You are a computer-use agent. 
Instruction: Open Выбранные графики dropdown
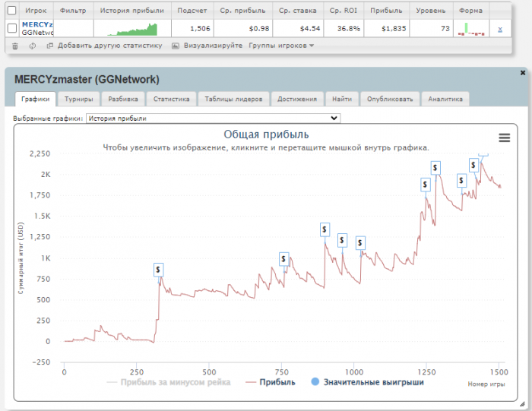pyautogui.click(x=213, y=119)
